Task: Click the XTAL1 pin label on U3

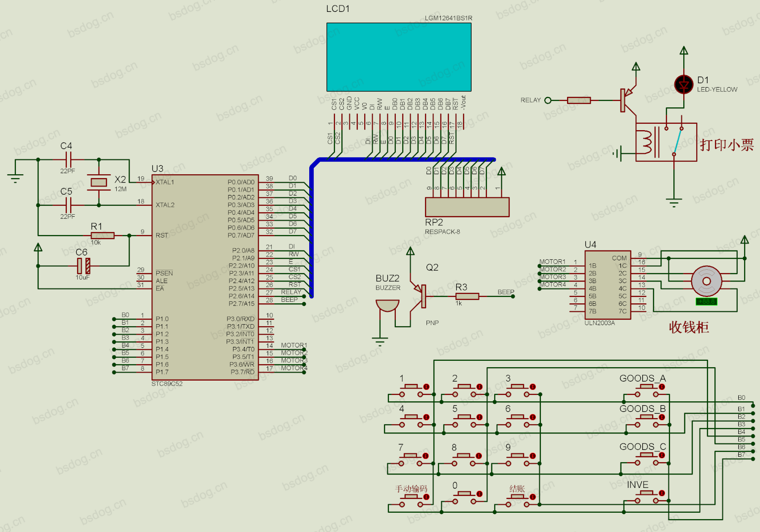Action: tap(165, 182)
